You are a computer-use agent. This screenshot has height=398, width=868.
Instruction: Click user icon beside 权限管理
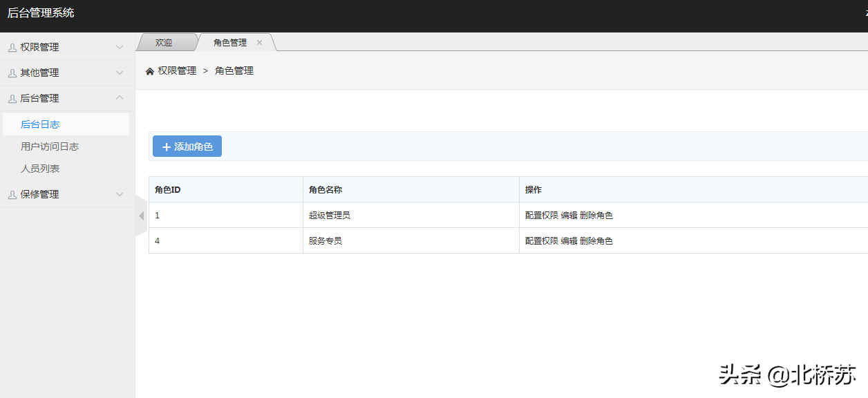12,48
